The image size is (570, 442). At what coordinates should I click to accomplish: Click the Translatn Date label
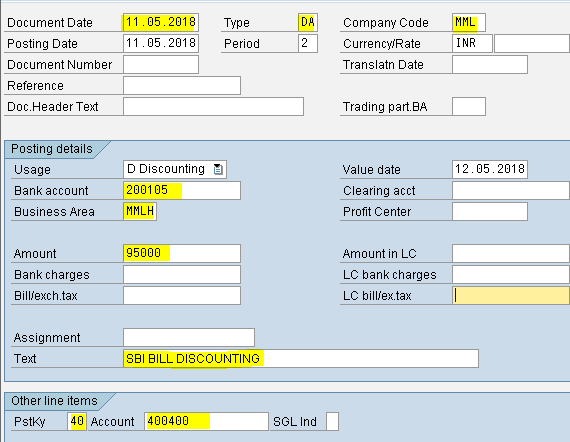(x=383, y=65)
